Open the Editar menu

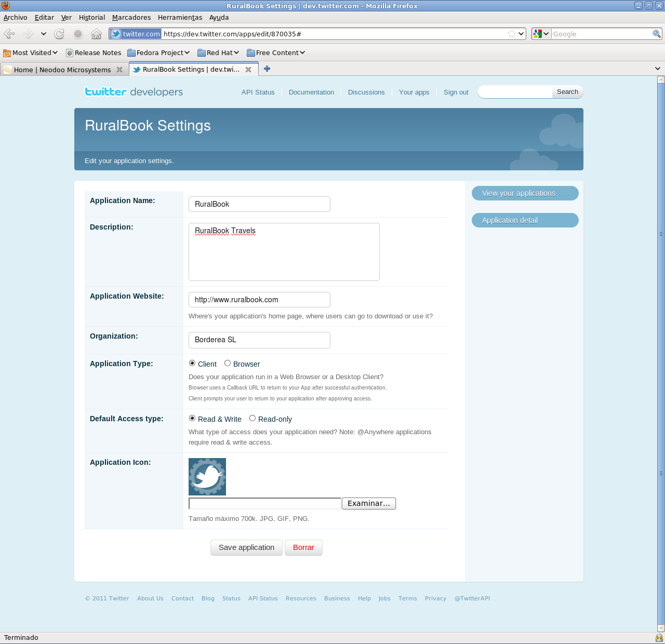pyautogui.click(x=44, y=17)
